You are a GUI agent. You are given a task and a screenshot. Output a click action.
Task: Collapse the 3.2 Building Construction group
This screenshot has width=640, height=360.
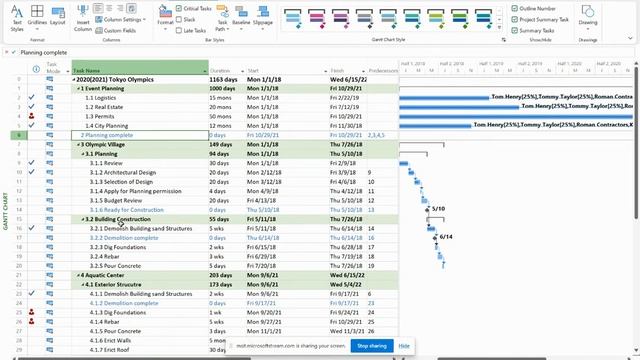(83, 219)
